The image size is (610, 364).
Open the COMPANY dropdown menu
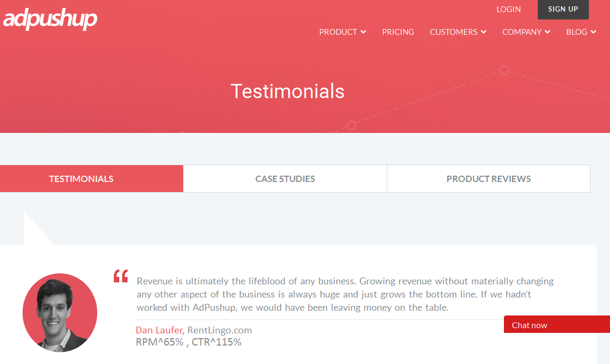[526, 32]
